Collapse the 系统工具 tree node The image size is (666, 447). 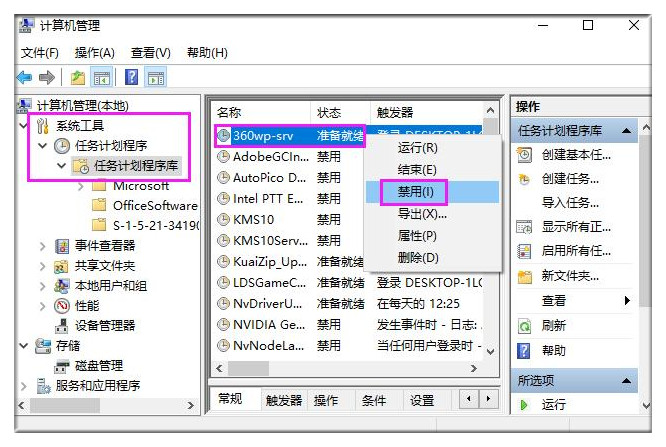pyautogui.click(x=24, y=125)
